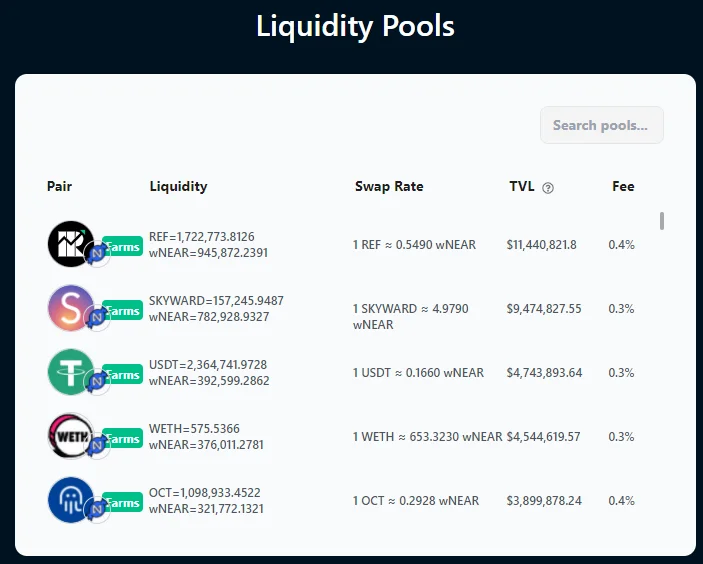This screenshot has width=703, height=564.
Task: Open Farms badge for USDT pool
Action: coord(123,375)
